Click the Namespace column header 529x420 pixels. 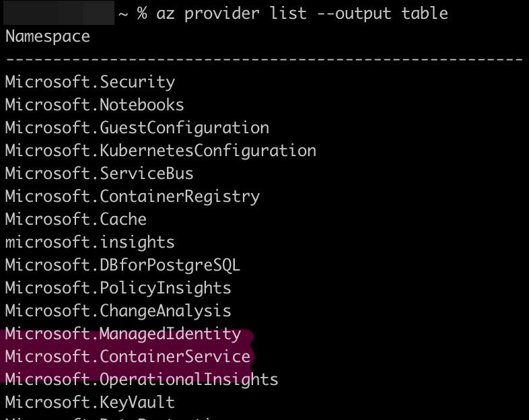coord(48,37)
